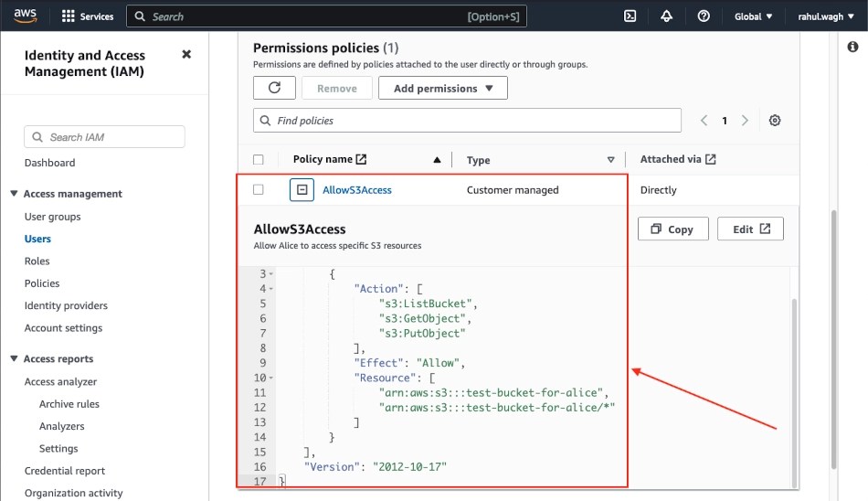This screenshot has width=868, height=501.
Task: Click the Remove button
Action: [336, 88]
